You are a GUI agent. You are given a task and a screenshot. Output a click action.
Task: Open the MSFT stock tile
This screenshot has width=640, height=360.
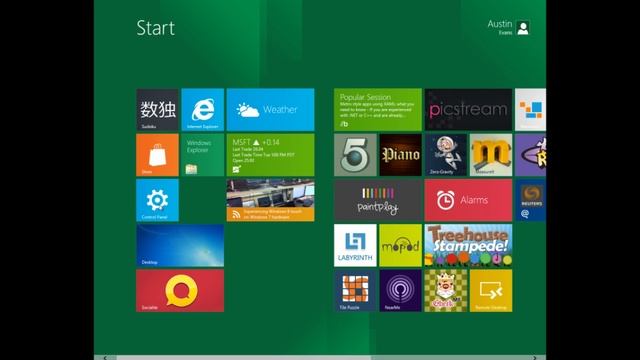[x=270, y=155]
